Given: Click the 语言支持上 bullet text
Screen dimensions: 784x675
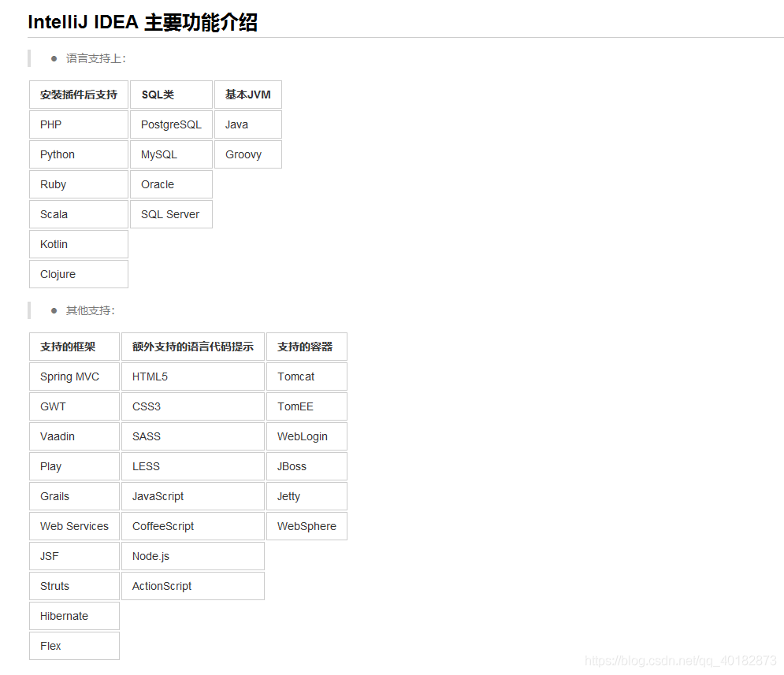Looking at the screenshot, I should (95, 58).
